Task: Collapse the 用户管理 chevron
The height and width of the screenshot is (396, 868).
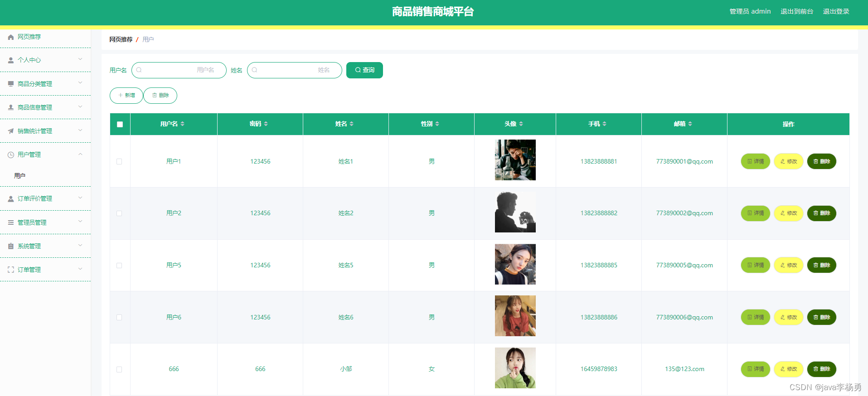Action: (80, 154)
